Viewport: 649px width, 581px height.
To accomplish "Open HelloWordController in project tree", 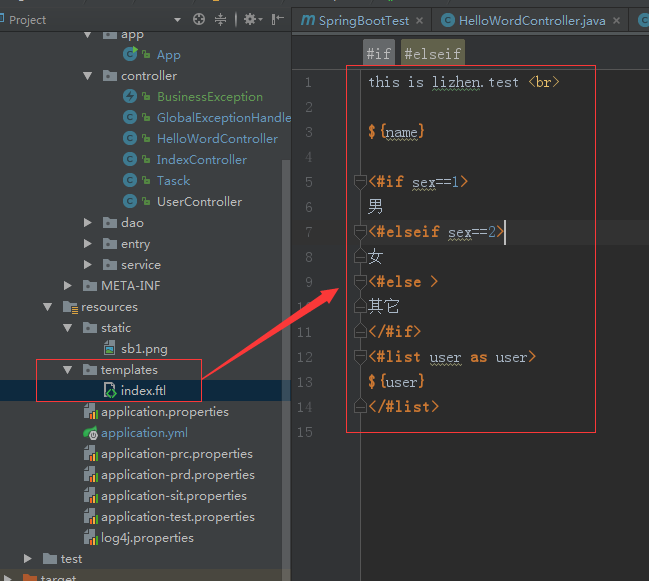I will pyautogui.click(x=217, y=139).
